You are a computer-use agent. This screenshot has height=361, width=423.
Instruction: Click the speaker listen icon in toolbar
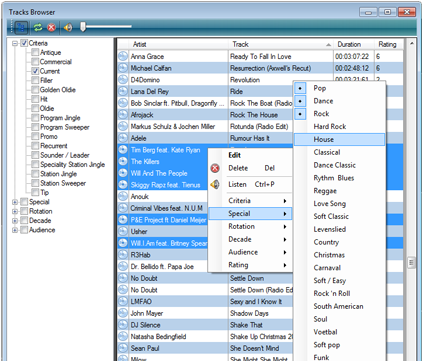coord(68,27)
